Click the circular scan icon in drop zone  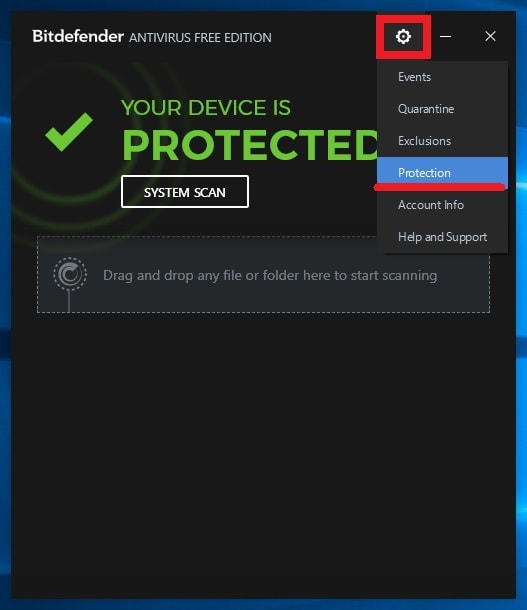70,274
